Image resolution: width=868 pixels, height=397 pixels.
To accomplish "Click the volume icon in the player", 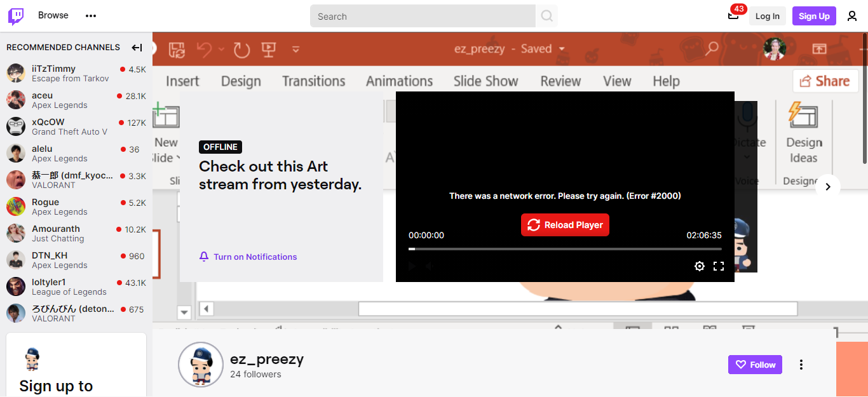I will [x=430, y=266].
